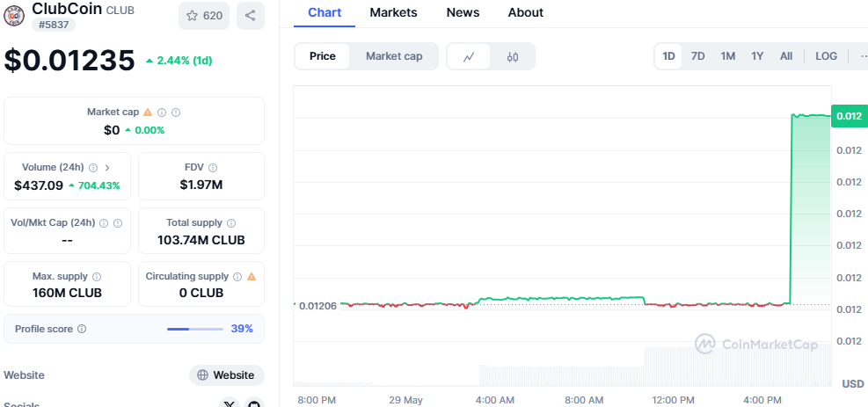868x407 pixels.
Task: Click Total supply info icon
Action: coord(231,223)
